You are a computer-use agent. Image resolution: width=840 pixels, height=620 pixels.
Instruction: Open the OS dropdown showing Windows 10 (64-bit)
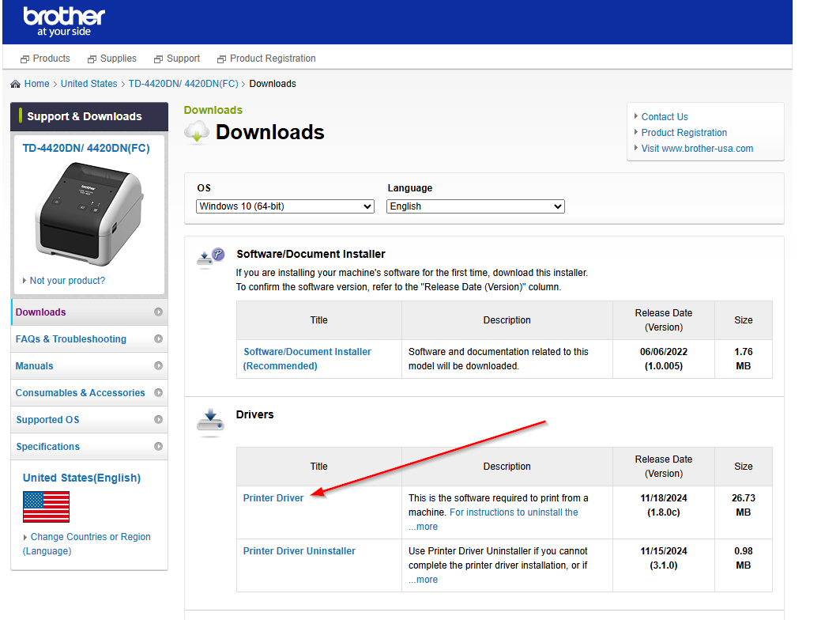(x=285, y=206)
